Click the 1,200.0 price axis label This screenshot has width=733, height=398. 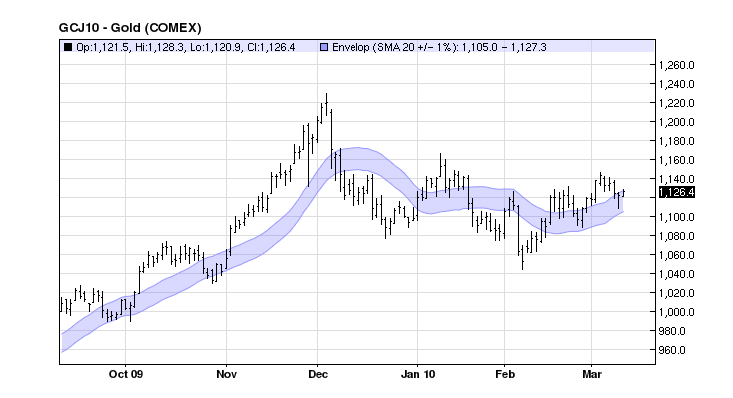tap(676, 122)
